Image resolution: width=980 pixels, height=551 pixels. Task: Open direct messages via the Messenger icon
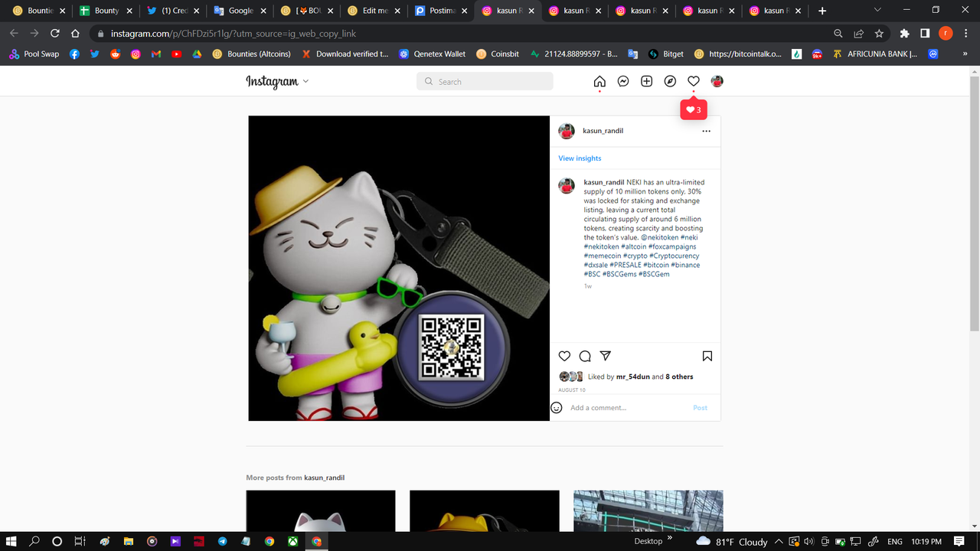(622, 80)
